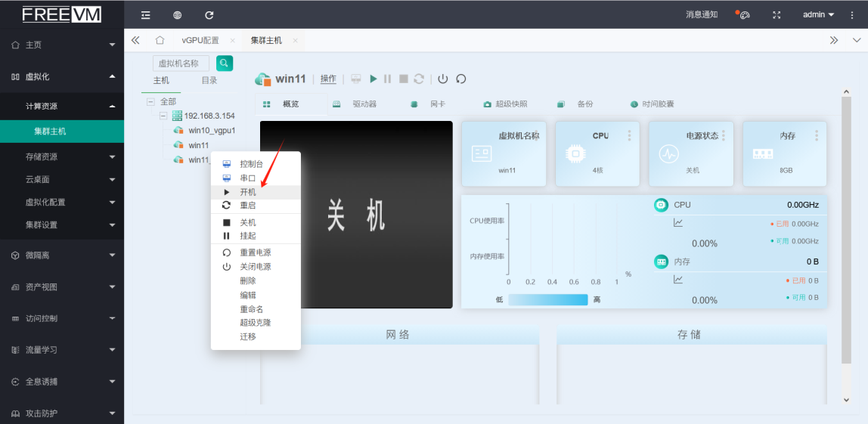Toggle fullscreen mode icon
This screenshot has height=424, width=868.
click(777, 15)
